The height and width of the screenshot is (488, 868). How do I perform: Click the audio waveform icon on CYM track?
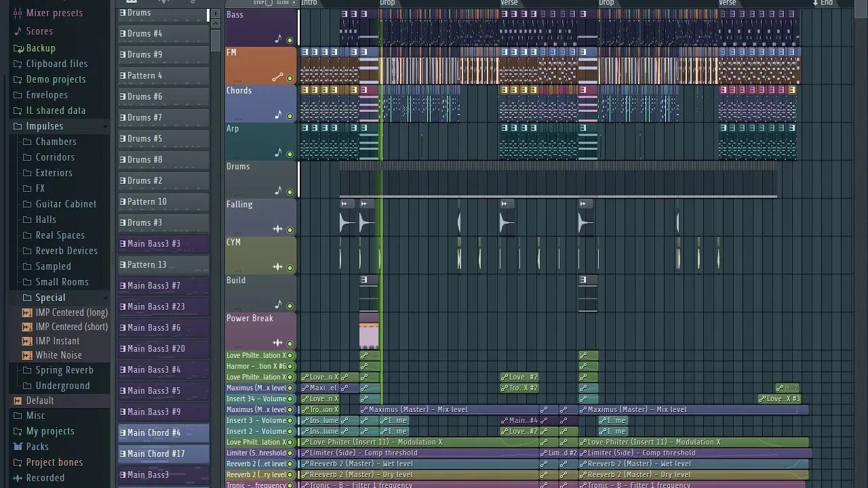[277, 267]
